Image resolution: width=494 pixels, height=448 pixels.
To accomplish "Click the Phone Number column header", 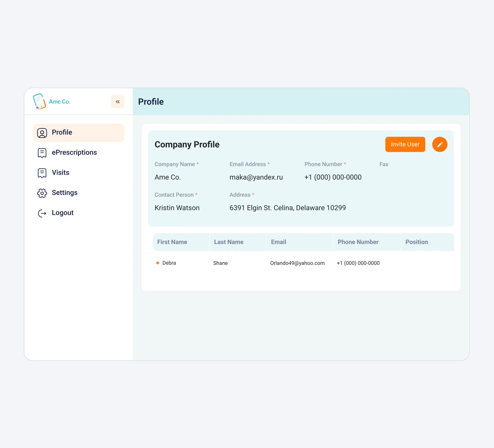I will tap(358, 242).
